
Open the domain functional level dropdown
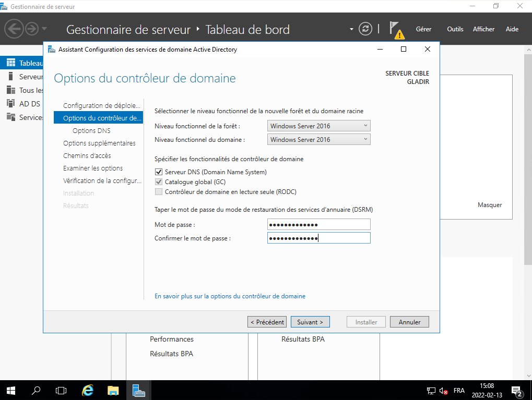(x=318, y=139)
